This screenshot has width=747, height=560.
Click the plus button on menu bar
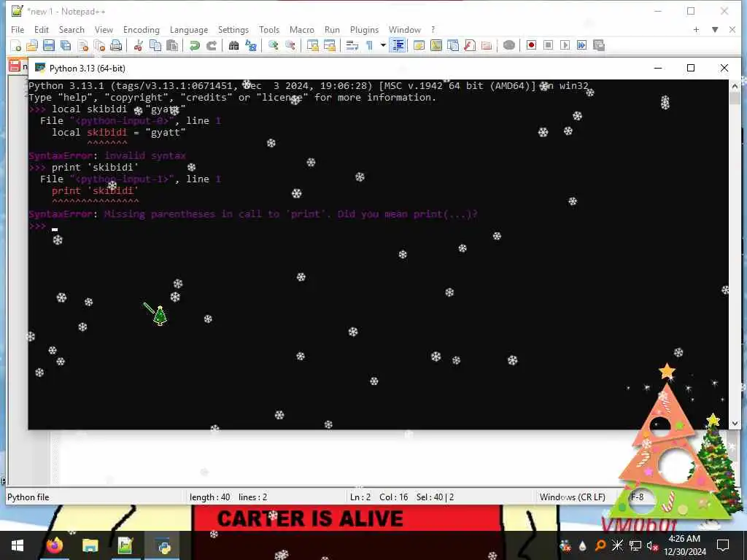coord(696,29)
